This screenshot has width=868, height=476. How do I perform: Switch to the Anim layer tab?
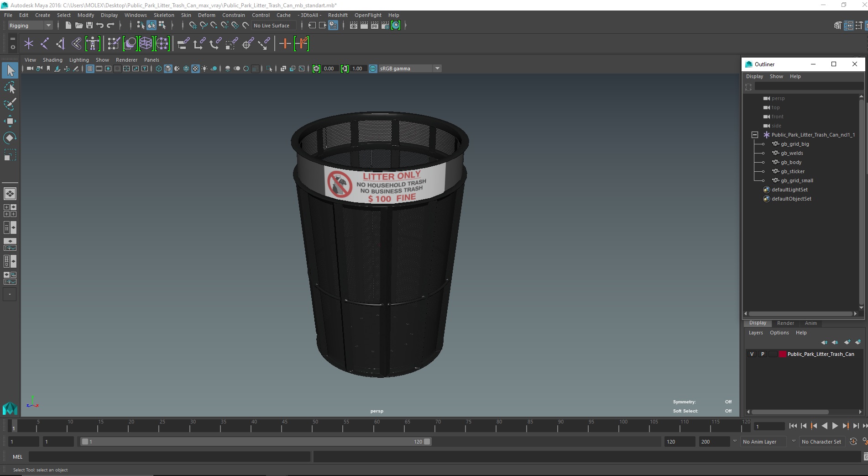811,323
